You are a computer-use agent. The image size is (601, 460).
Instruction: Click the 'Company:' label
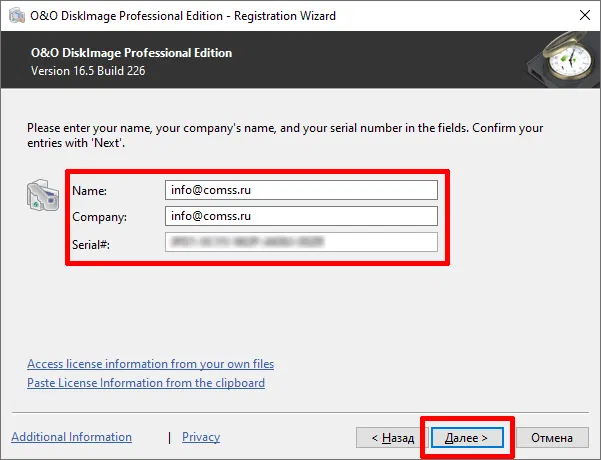pyautogui.click(x=97, y=216)
